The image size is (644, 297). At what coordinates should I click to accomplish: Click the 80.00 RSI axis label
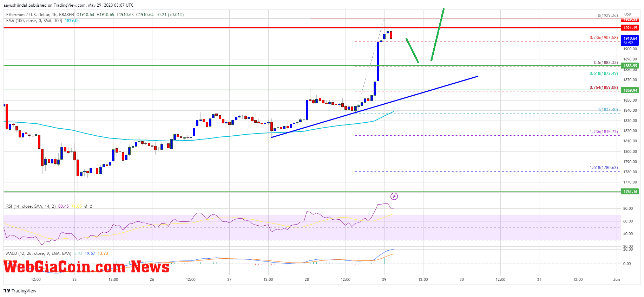pyautogui.click(x=628, y=209)
